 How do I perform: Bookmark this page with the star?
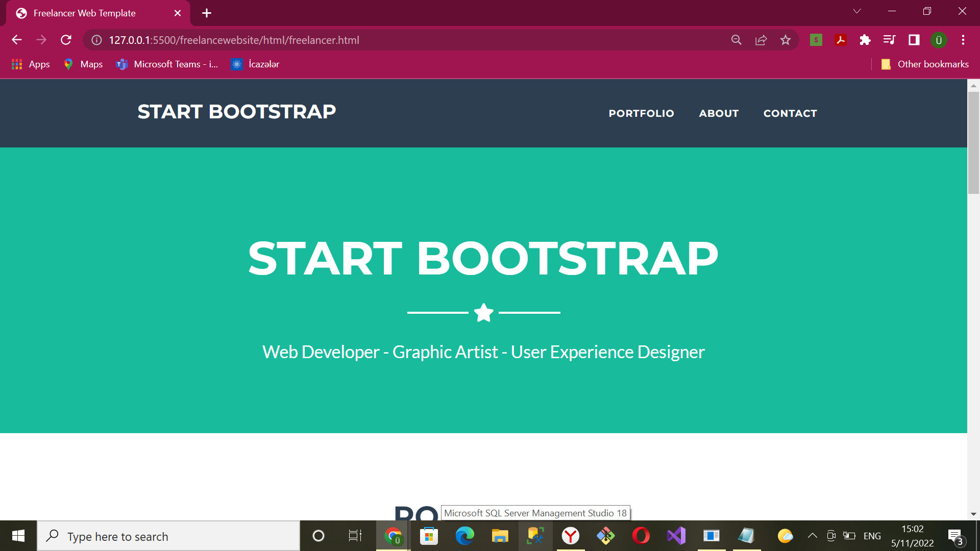coord(786,40)
